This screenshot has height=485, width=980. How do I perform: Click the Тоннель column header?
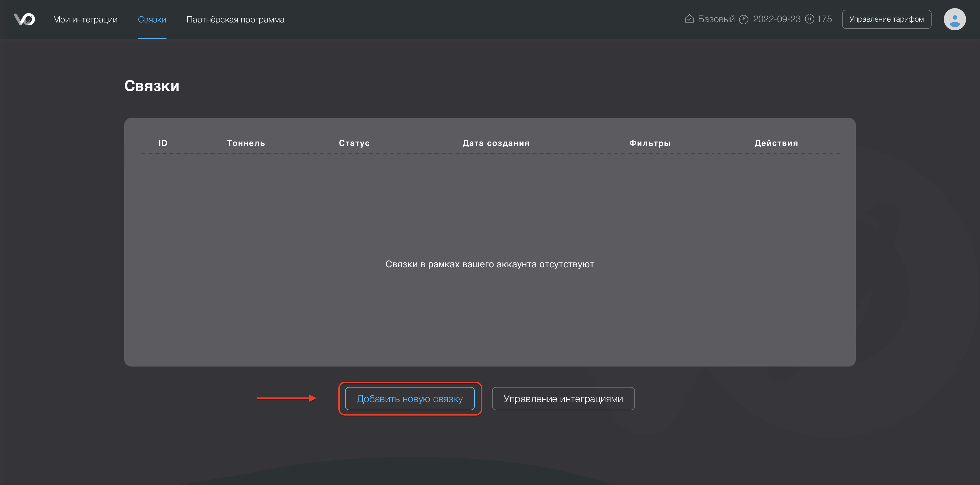pos(246,143)
